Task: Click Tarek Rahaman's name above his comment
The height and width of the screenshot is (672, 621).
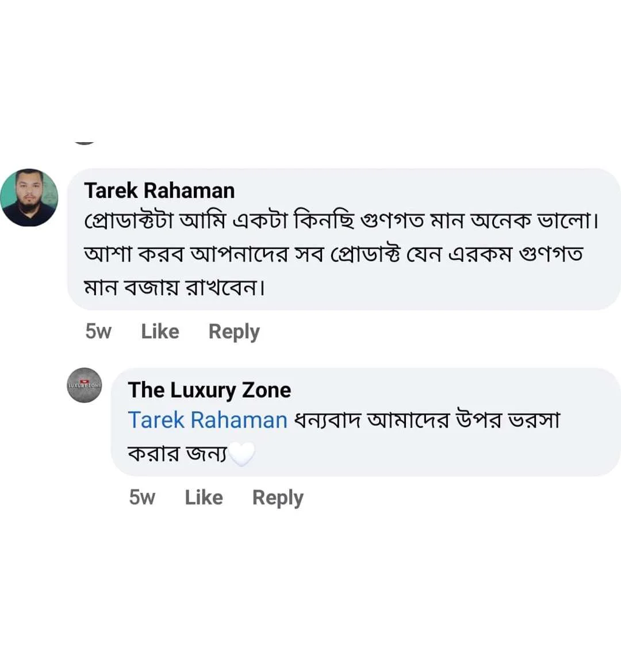Action: pos(159,190)
